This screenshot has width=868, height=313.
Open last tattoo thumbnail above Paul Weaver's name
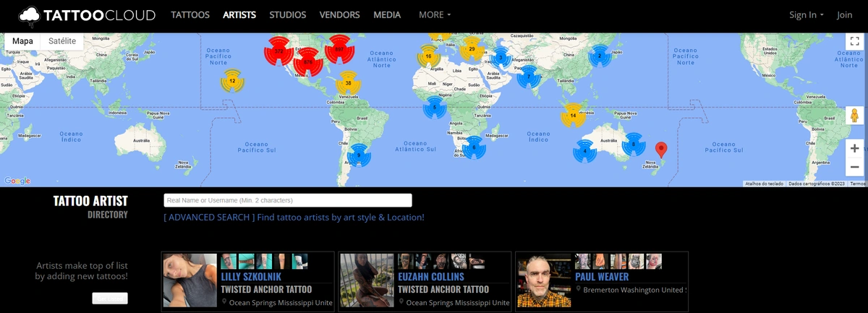point(654,261)
